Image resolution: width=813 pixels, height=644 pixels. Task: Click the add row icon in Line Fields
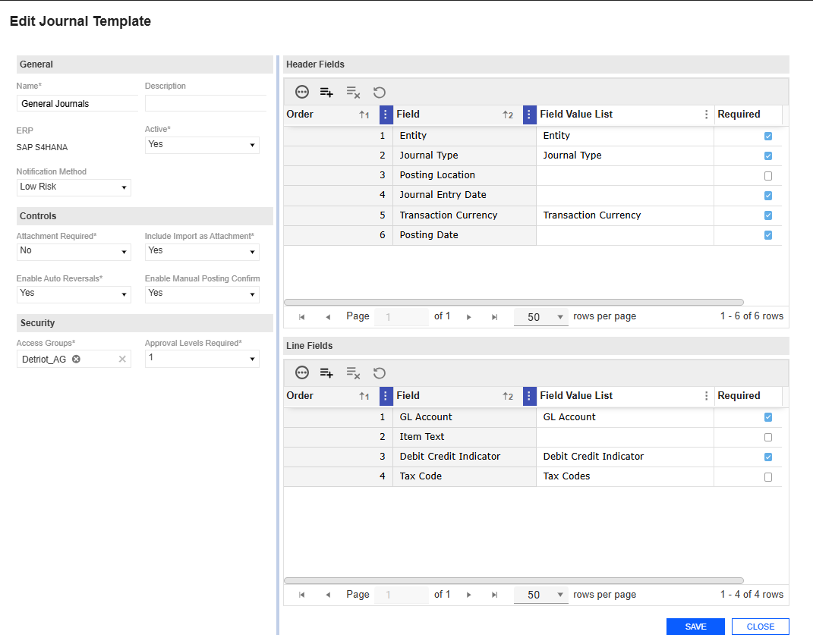click(326, 372)
